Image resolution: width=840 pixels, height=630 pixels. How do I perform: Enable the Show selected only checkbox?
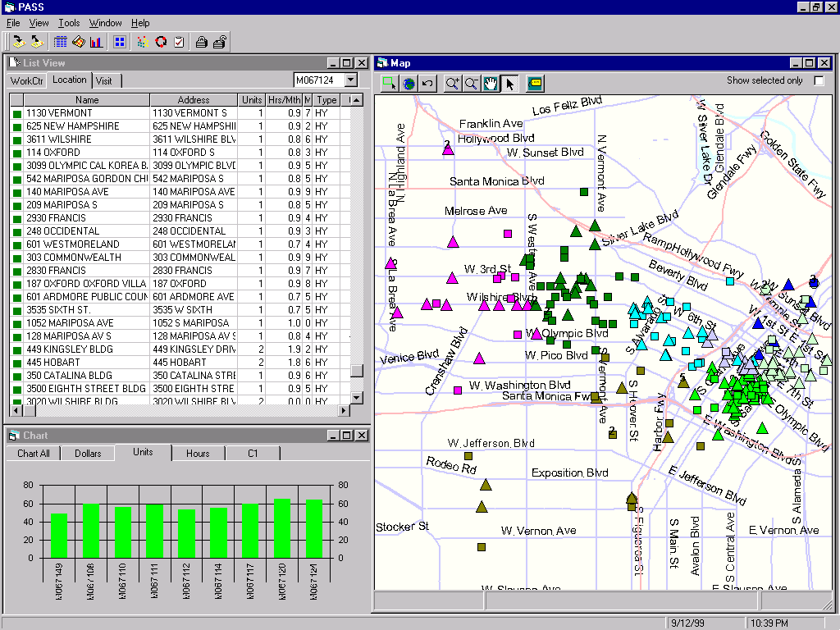click(819, 80)
